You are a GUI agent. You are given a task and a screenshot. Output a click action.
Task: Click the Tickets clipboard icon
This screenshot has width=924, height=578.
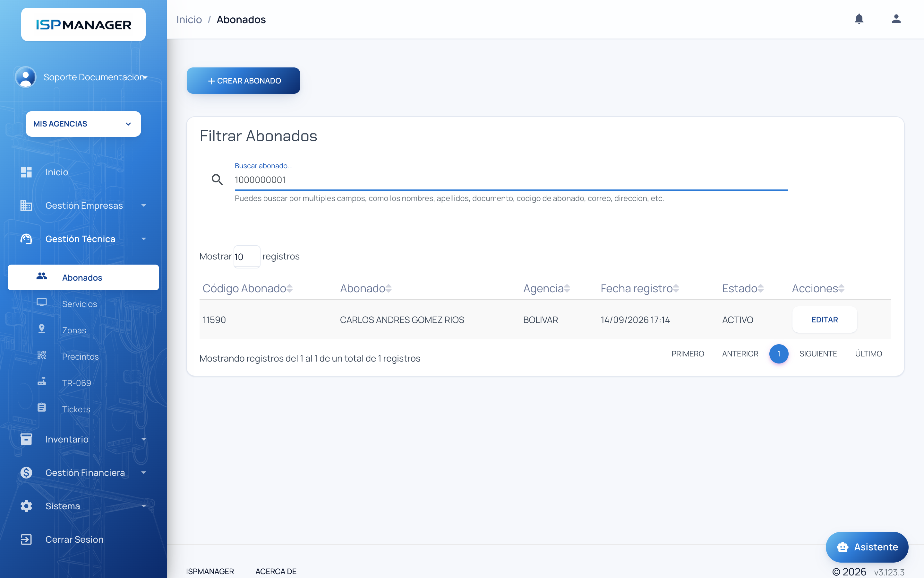point(42,407)
